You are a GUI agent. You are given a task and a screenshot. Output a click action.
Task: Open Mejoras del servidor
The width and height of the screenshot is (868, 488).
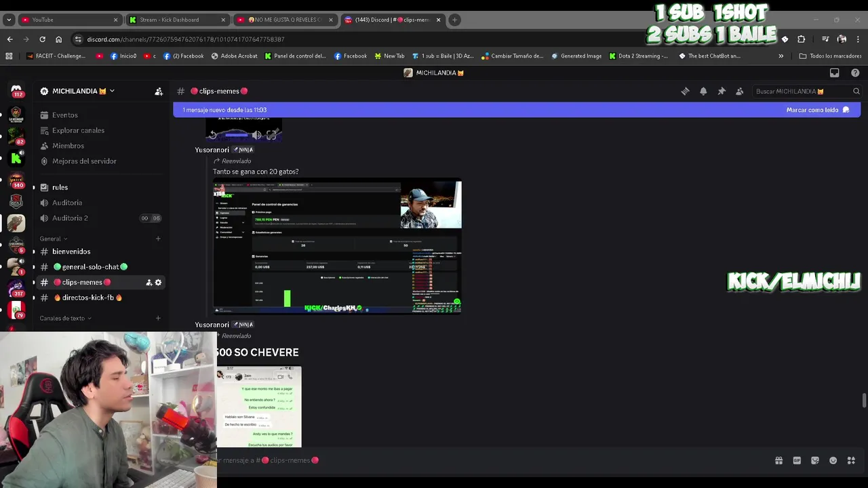click(100, 161)
